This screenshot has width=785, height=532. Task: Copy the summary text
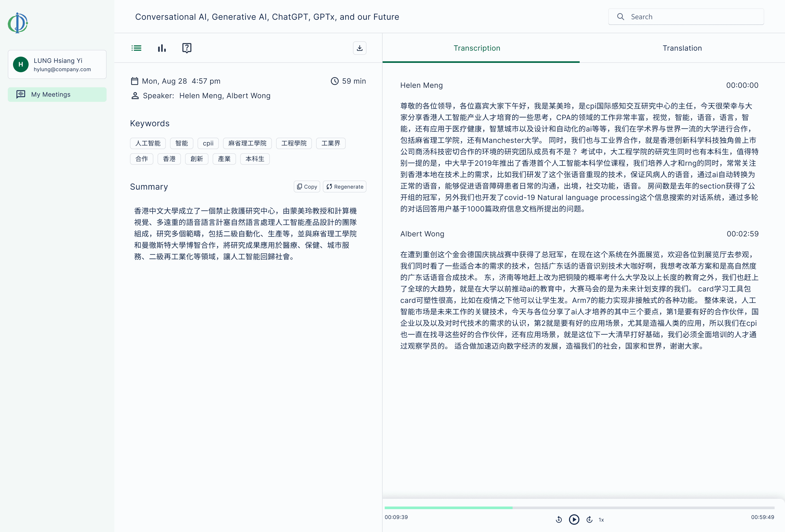[x=307, y=187]
